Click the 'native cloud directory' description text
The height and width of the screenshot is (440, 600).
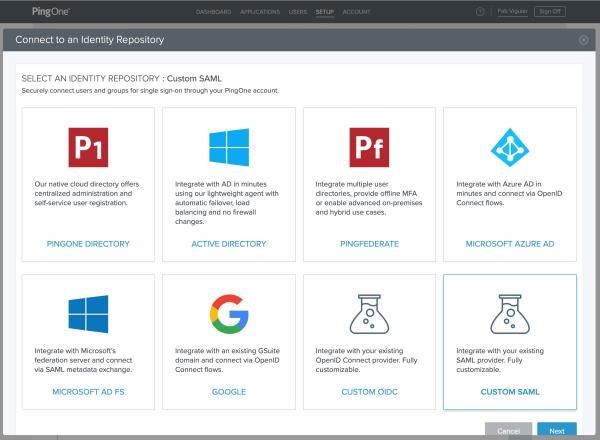[87, 193]
